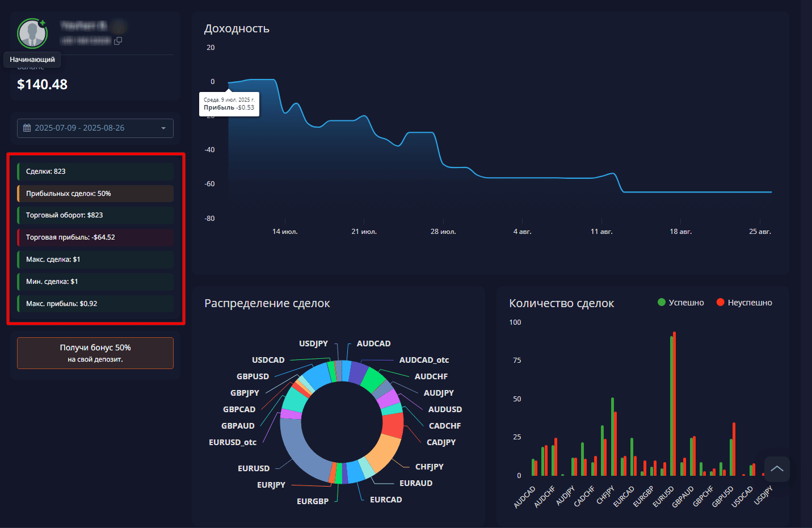This screenshot has width=812, height=528.
Task: Click the GBPCAD label in donut chart
Action: (x=239, y=409)
